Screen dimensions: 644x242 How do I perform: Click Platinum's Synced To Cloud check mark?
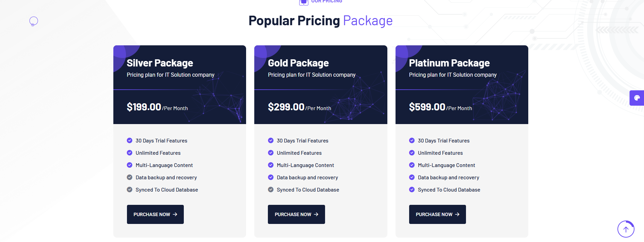pyautogui.click(x=412, y=190)
